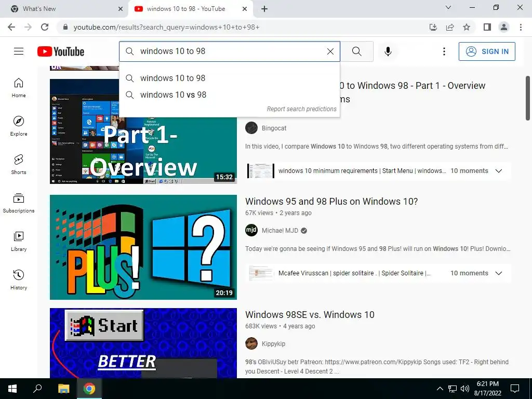The height and width of the screenshot is (399, 532).
Task: Select the windows 10 to 98 YouTube tab
Action: 191,9
